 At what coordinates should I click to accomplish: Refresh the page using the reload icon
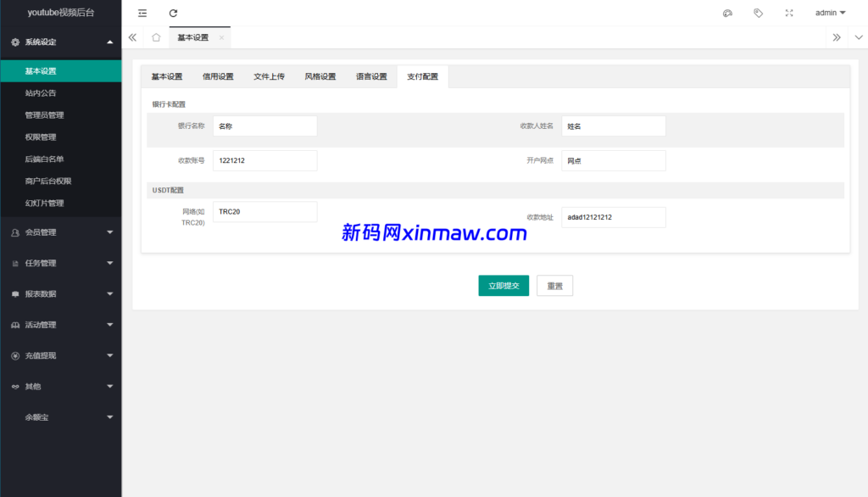tap(173, 13)
